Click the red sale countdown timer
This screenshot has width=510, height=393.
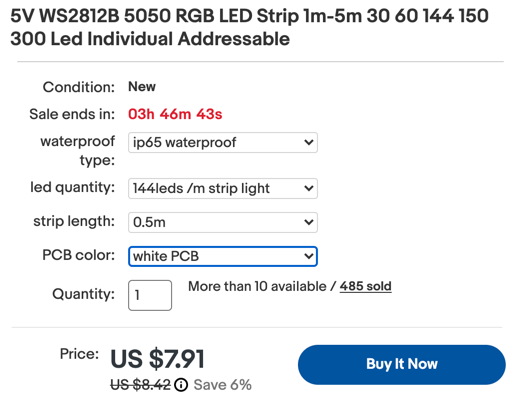[175, 114]
